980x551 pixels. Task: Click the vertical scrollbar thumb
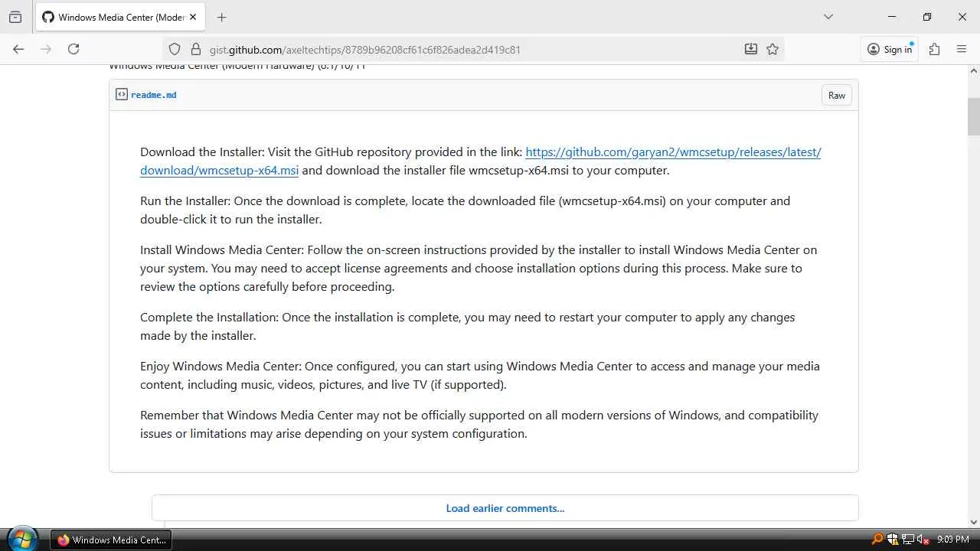point(974,116)
